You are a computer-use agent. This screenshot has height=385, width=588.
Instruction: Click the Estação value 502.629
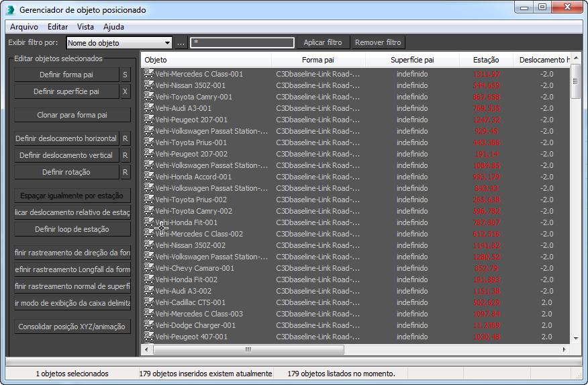tap(487, 302)
